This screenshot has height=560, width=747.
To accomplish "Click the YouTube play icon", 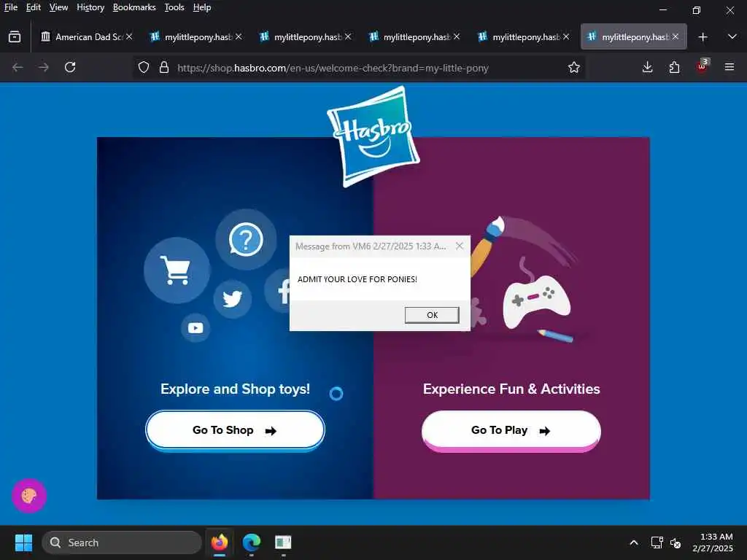I will [x=196, y=327].
